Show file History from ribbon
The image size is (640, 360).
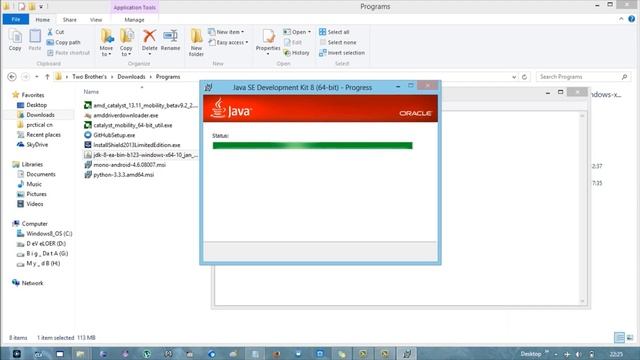pos(296,53)
